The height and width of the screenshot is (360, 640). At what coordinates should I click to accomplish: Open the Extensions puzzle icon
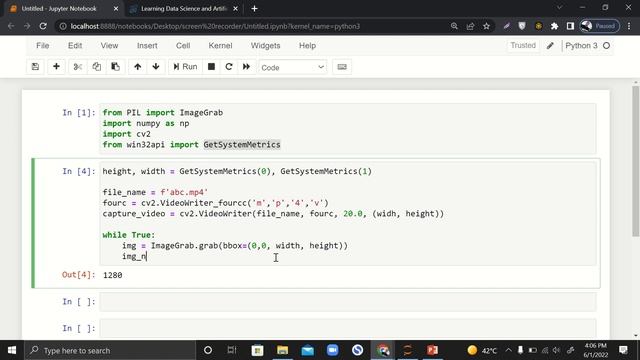(554, 26)
